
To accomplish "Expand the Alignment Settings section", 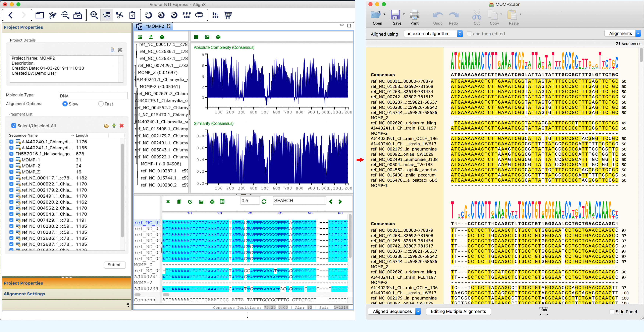I will click(24, 294).
